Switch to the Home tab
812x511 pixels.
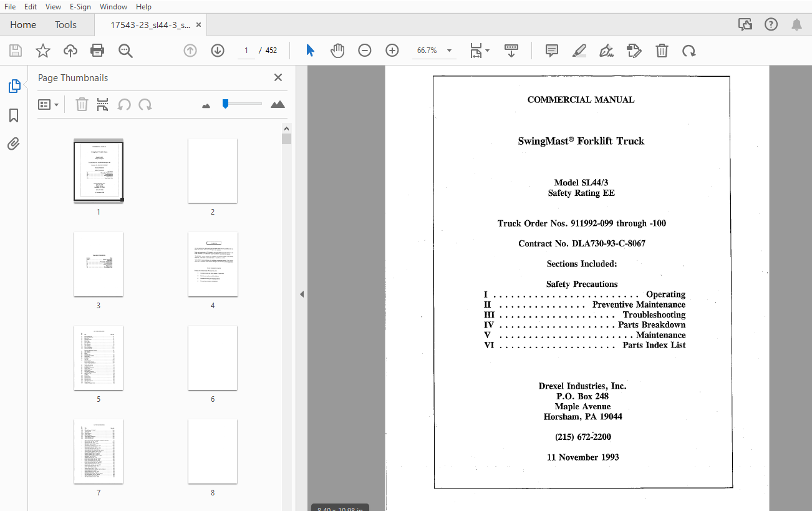click(x=23, y=25)
